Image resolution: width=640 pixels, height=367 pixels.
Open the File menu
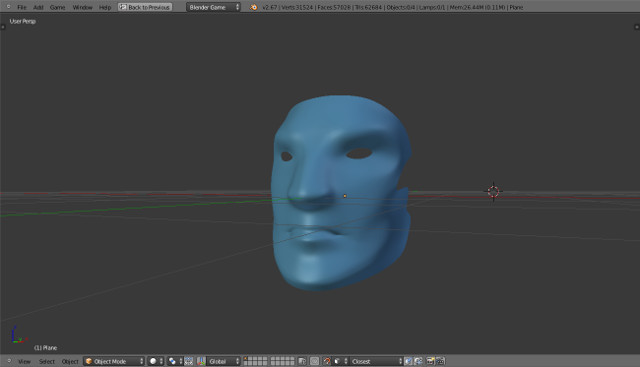pyautogui.click(x=22, y=7)
